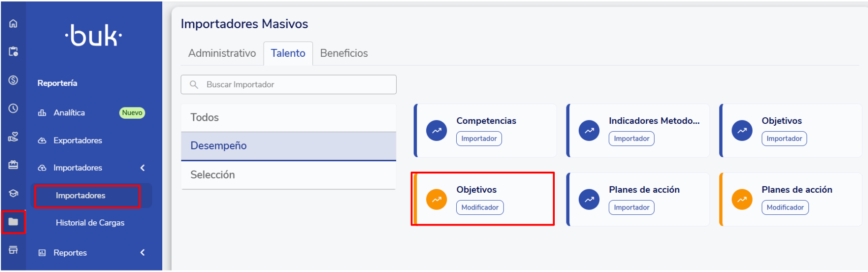Click the orange Objetivos Modificador icon
The width and height of the screenshot is (868, 272).
pyautogui.click(x=436, y=200)
